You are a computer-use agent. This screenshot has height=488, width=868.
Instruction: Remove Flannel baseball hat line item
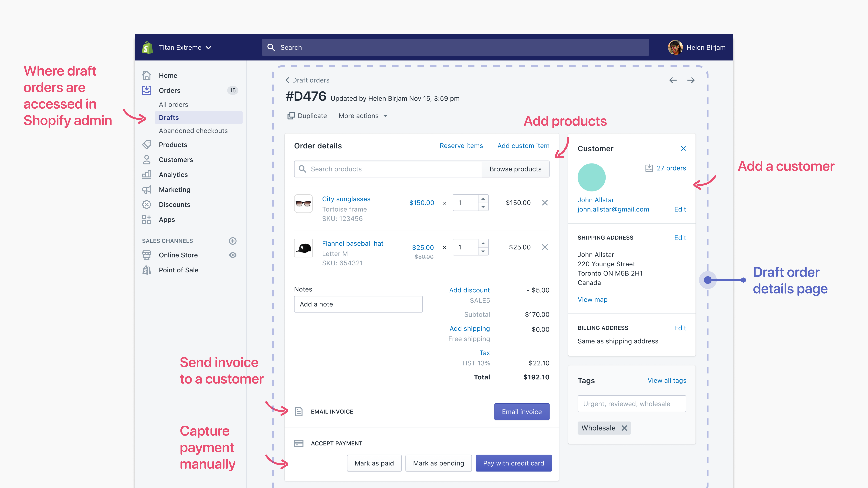coord(545,247)
